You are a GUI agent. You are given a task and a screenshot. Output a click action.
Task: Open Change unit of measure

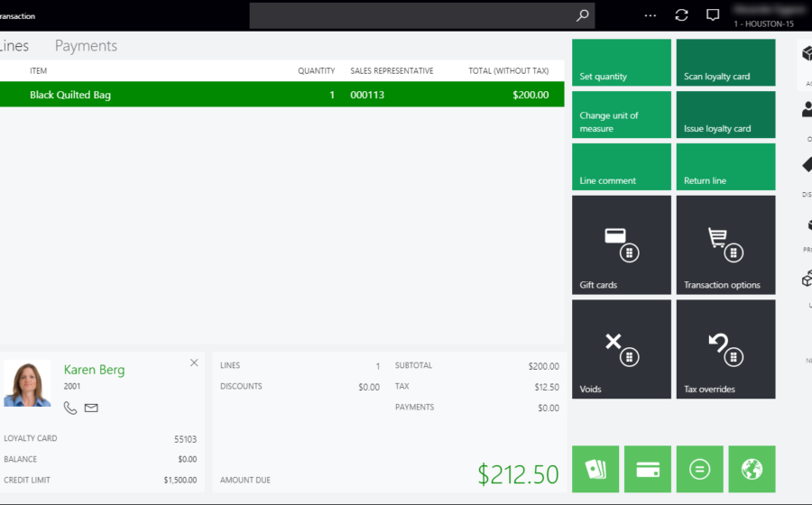click(x=622, y=115)
